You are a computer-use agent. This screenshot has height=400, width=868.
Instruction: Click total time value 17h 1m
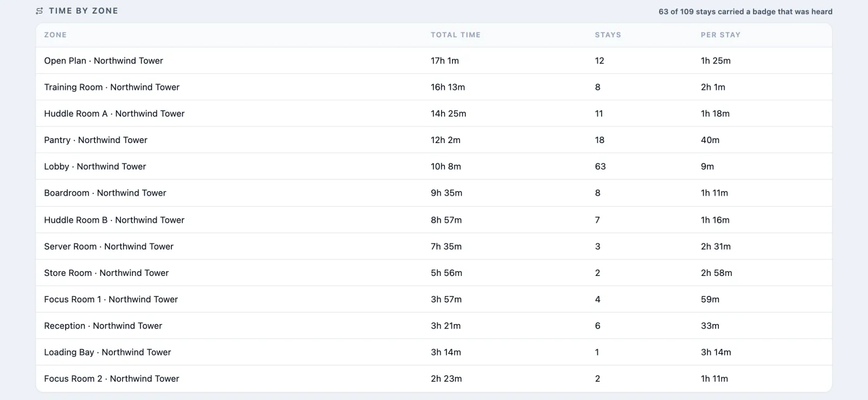click(x=445, y=61)
